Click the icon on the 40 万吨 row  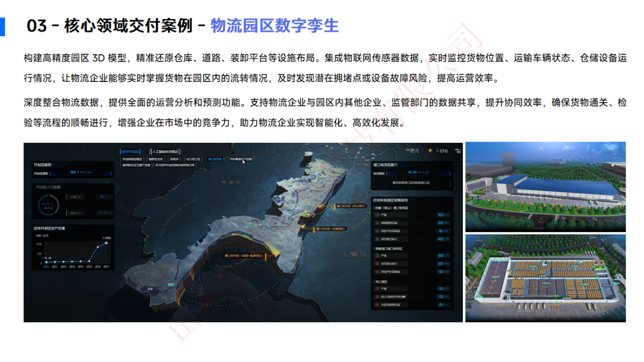[x=378, y=231]
